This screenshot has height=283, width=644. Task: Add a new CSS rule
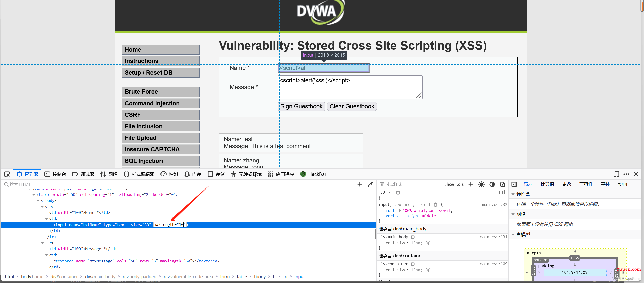[x=471, y=184]
